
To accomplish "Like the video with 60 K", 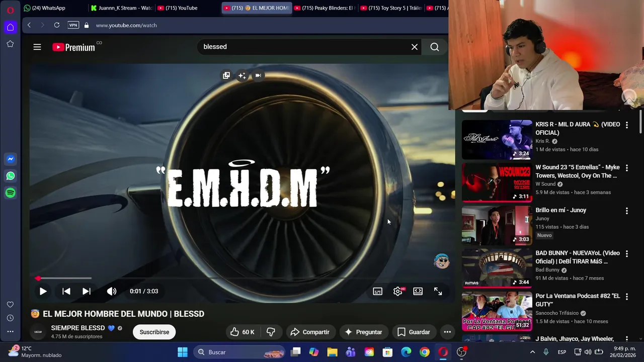I will coord(243,332).
